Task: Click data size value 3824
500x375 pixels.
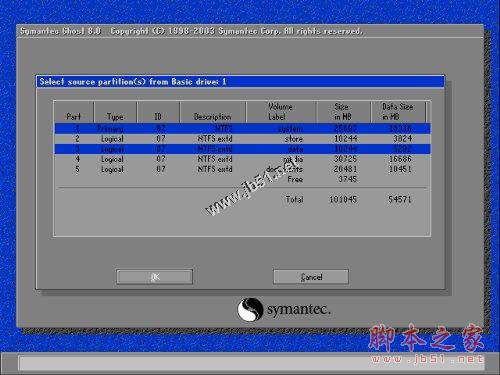Action: pos(402,139)
